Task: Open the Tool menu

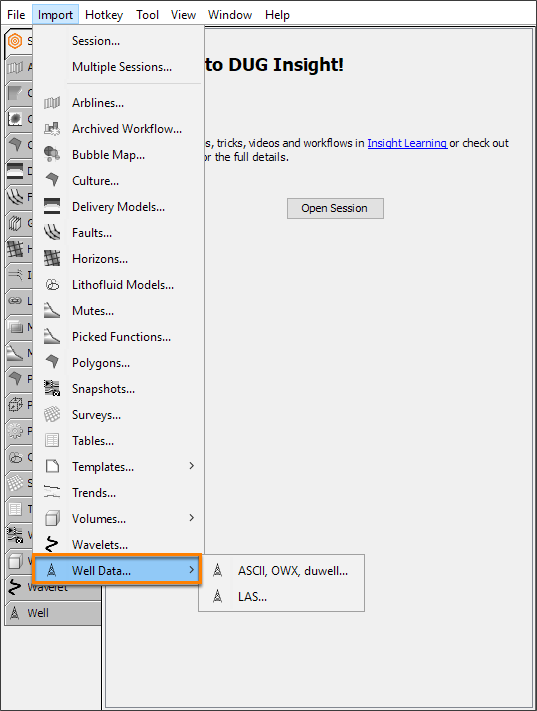Action: click(147, 15)
